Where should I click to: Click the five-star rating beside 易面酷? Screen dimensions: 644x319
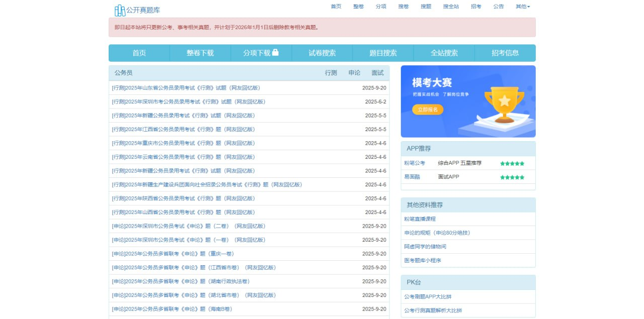(512, 177)
